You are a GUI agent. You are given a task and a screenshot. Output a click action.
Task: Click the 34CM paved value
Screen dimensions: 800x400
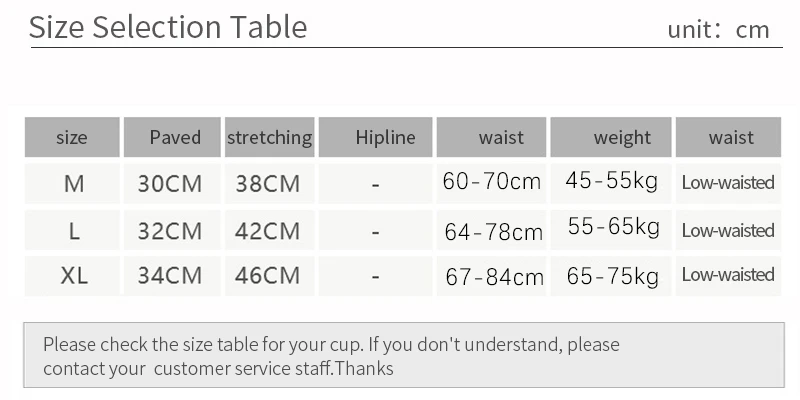coord(170,275)
